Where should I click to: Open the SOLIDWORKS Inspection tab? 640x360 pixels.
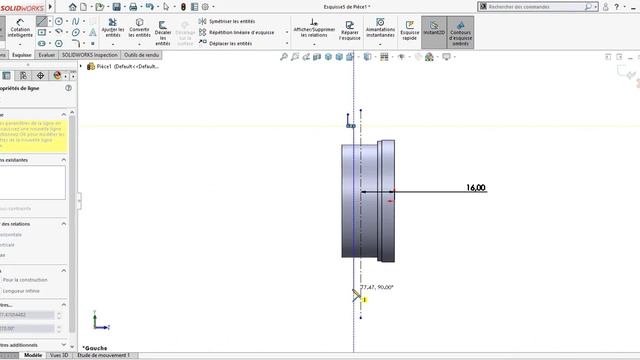[90, 55]
